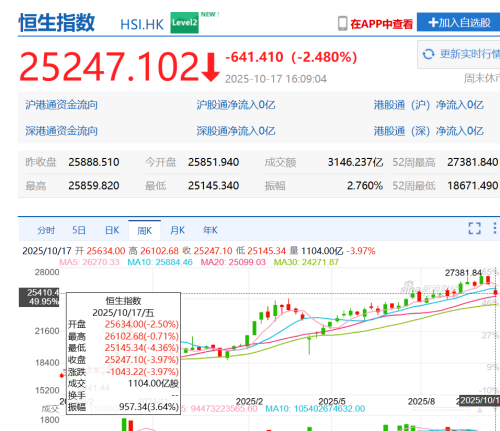Select the 月K chart tab
The width and height of the screenshot is (500, 431).
[177, 230]
